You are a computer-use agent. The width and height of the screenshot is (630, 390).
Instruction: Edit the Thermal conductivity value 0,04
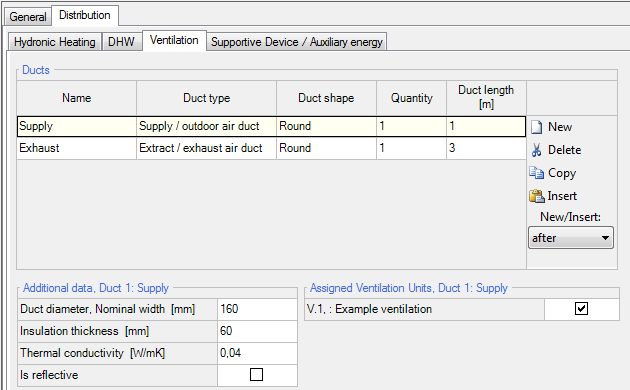[x=257, y=353]
